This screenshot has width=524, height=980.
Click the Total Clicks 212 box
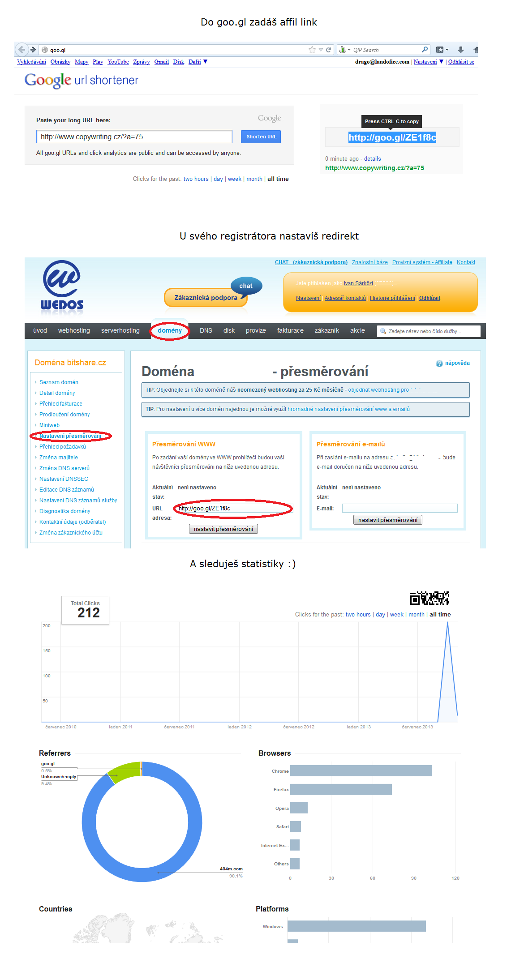pyautogui.click(x=85, y=610)
